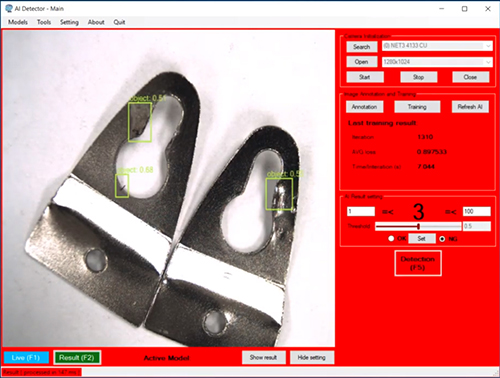Click the Active Model label
Screen dimensions: 500x378
tap(167, 358)
